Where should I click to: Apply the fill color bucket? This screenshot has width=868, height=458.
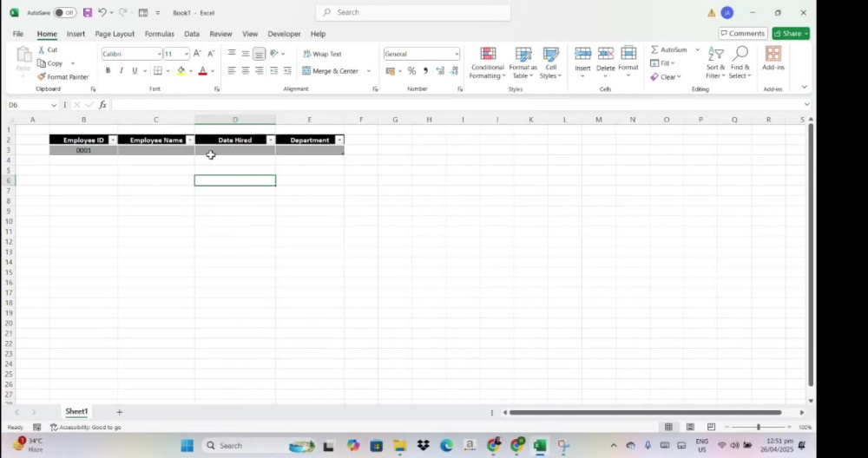[x=181, y=71]
